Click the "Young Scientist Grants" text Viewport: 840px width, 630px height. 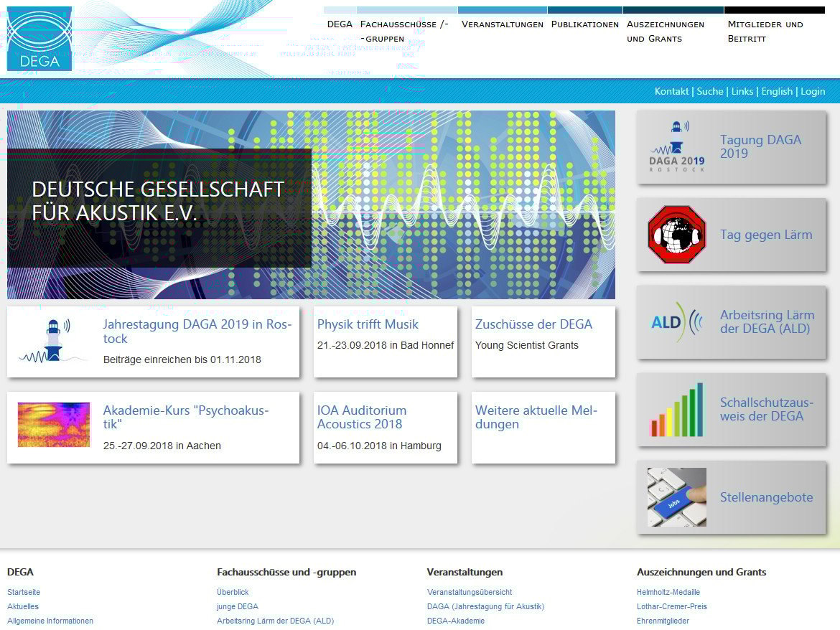(526, 345)
